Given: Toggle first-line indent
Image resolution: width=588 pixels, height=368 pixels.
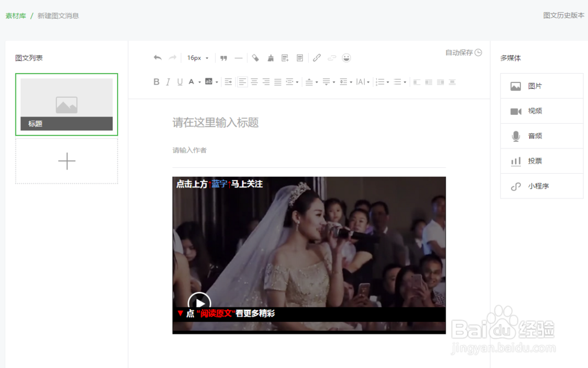Looking at the screenshot, I should click(x=228, y=82).
